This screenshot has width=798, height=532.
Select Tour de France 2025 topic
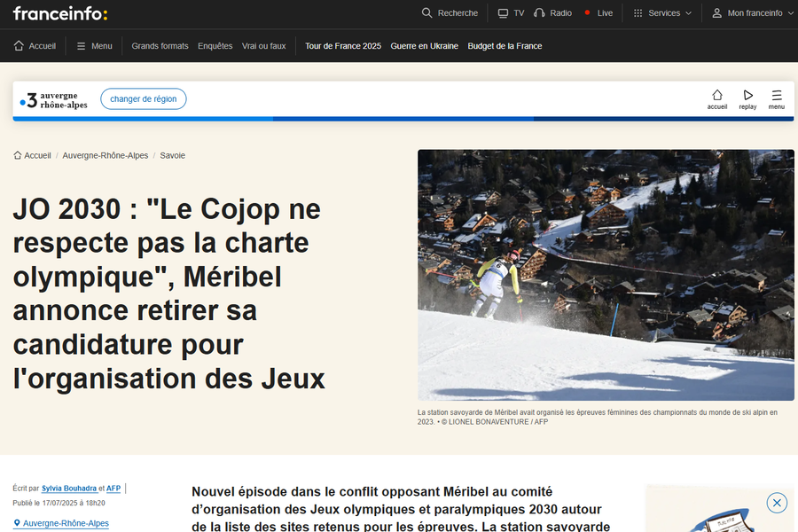coord(342,46)
